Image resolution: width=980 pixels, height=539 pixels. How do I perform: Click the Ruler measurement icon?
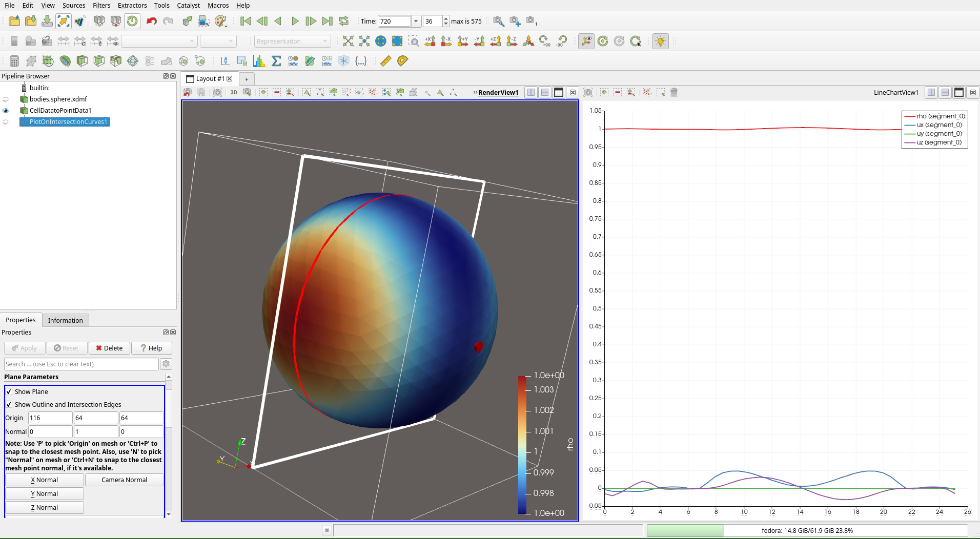[386, 61]
